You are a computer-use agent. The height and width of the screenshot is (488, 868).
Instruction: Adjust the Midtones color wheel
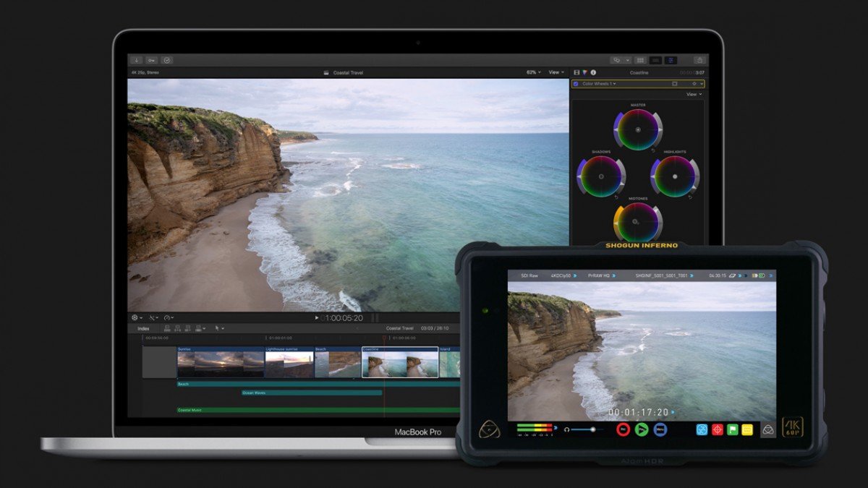click(x=637, y=223)
